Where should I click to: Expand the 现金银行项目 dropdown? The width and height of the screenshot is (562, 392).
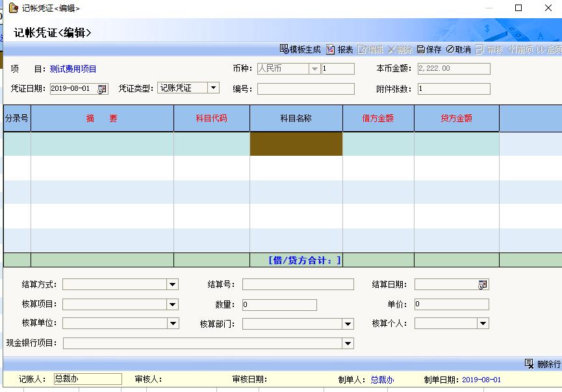tap(348, 343)
